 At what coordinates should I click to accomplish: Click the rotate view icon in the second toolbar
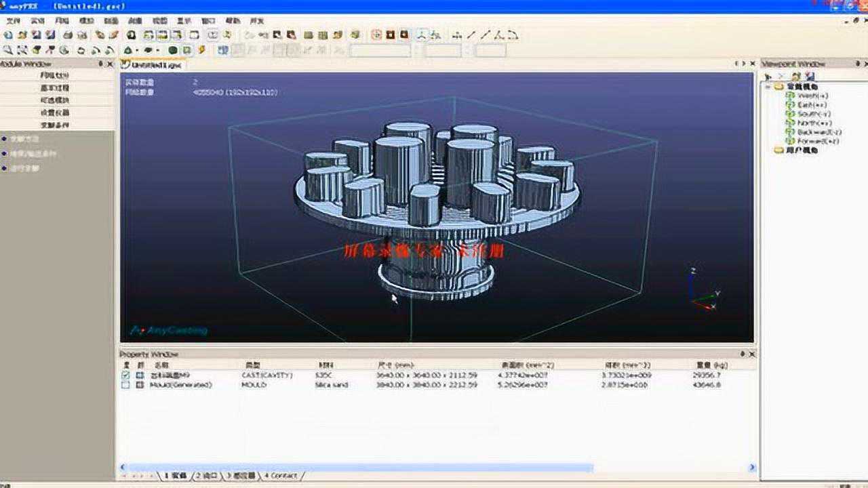pos(81,50)
